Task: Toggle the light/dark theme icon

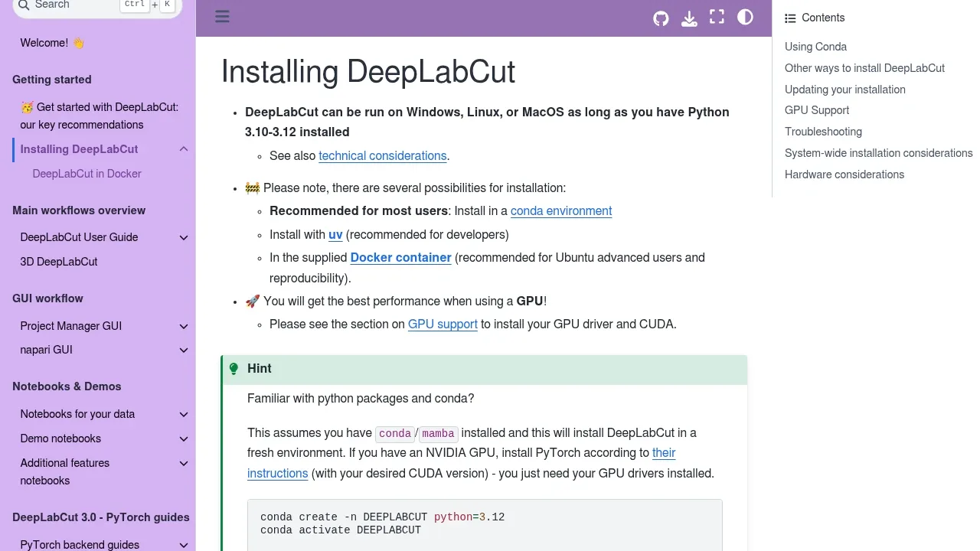Action: point(745,17)
